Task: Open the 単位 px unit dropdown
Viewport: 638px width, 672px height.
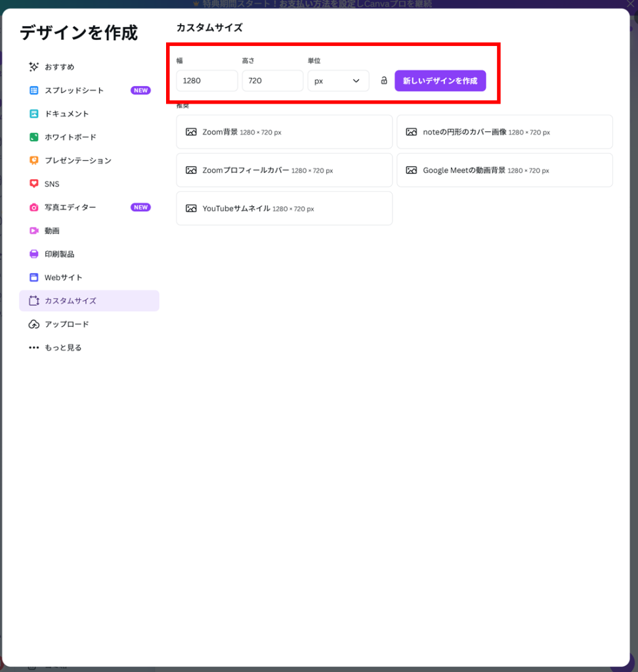Action: tap(338, 81)
